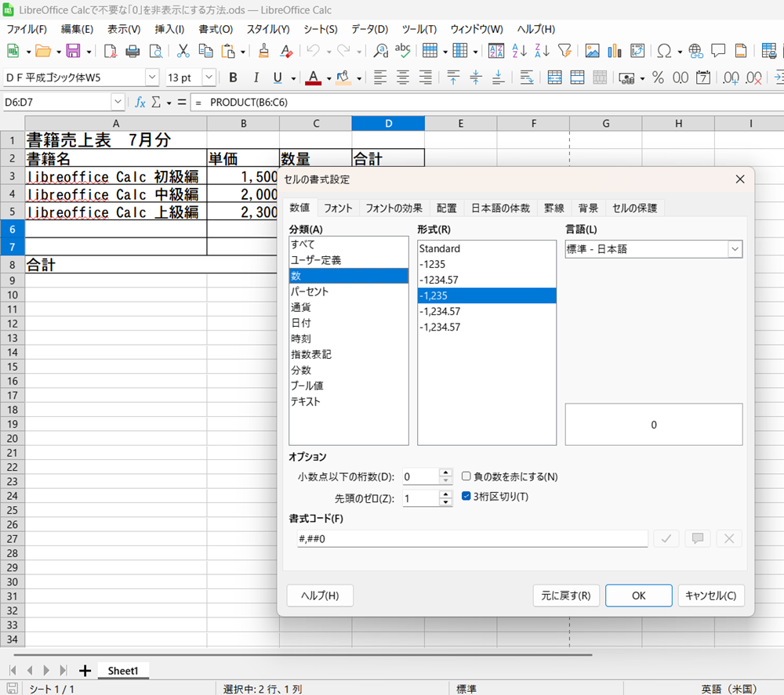Viewport: 784px width, 695px height.
Task: Switch to the フォント tab
Action: 337,208
